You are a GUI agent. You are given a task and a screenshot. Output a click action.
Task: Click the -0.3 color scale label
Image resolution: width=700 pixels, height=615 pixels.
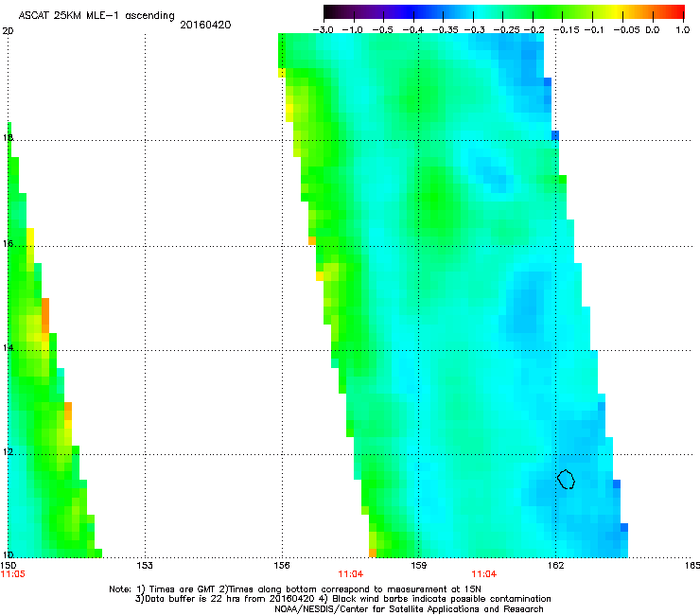pos(474,30)
